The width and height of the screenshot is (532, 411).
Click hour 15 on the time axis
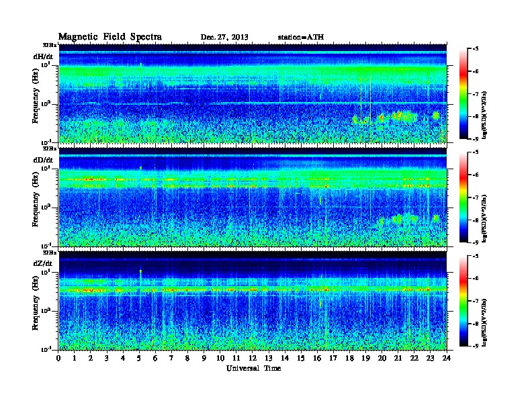301,358
